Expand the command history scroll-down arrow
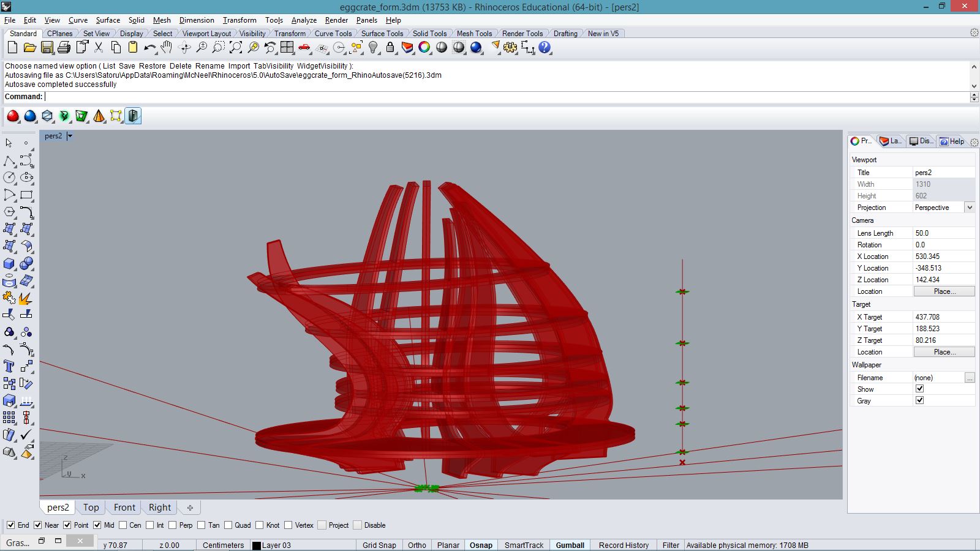Viewport: 980px width, 551px height. click(x=974, y=86)
